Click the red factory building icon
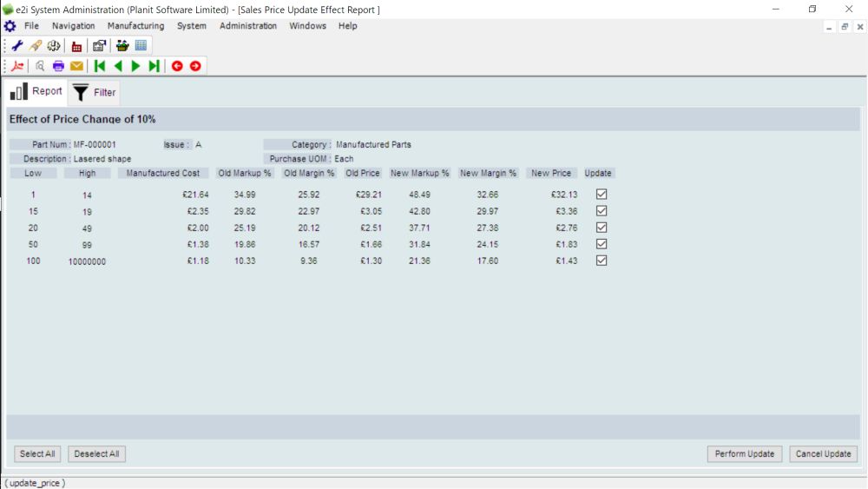Screen dimensions: 868x489 tap(77, 46)
